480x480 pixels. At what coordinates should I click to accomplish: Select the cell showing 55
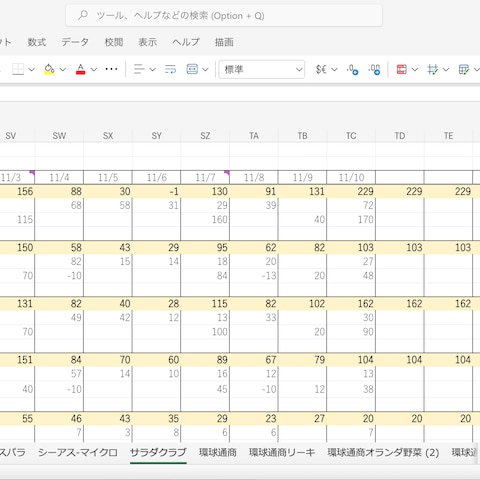click(17, 418)
